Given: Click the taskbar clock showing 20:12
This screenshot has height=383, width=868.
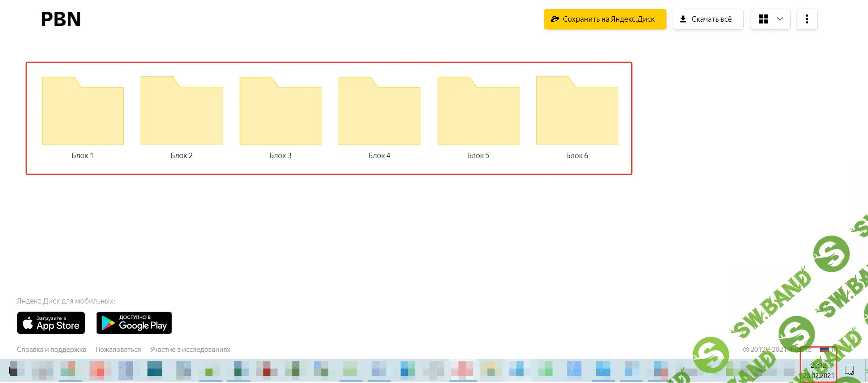Looking at the screenshot, I should pos(818,370).
